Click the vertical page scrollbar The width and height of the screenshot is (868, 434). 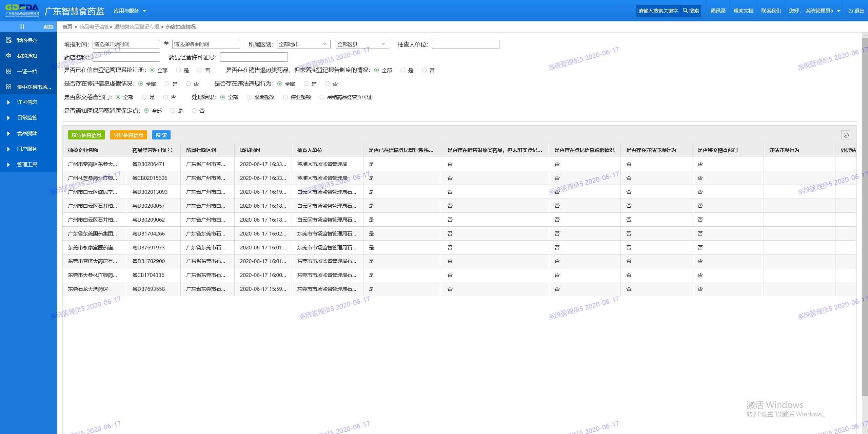coord(865,217)
